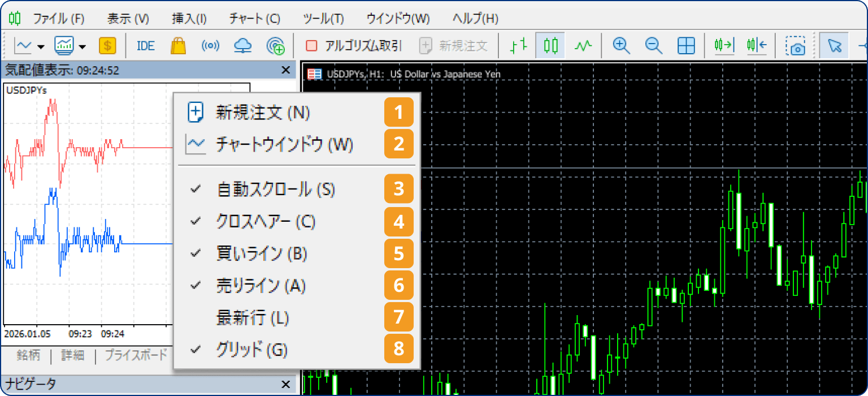
Task: Switch the chart to bar chart style
Action: pos(518,45)
